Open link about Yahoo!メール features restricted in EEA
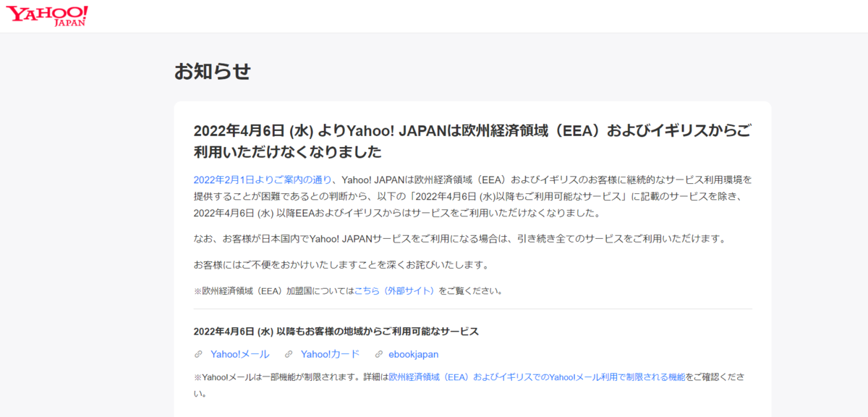The height and width of the screenshot is (417, 868). coord(537,377)
